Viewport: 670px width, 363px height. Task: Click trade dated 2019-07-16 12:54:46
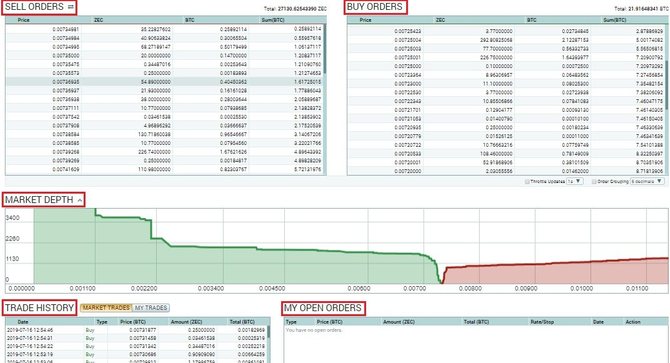tap(137, 330)
